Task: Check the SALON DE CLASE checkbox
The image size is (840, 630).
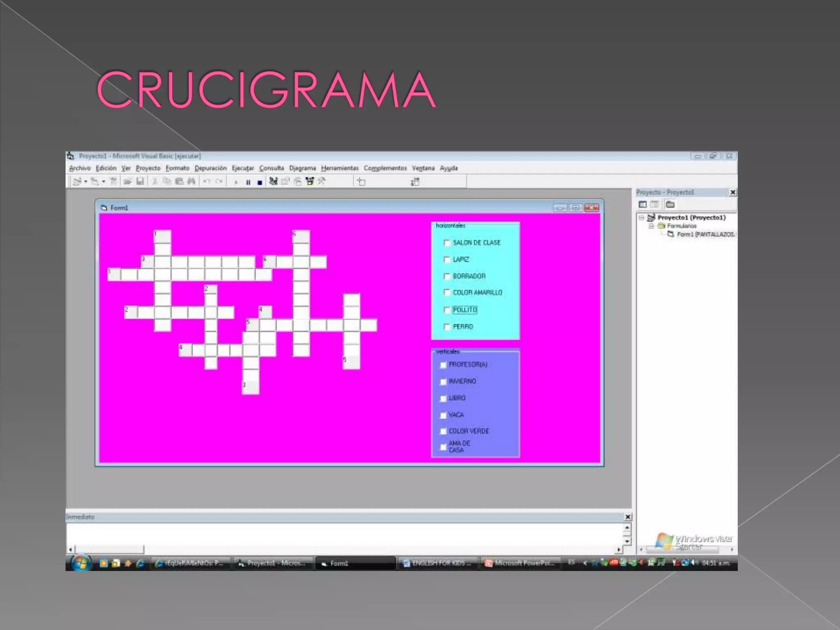Action: (447, 243)
